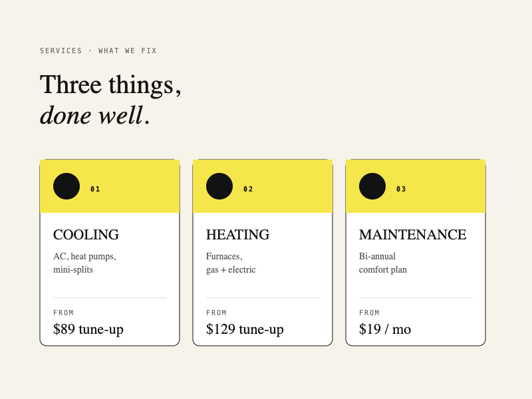
Task: Open the COOLING service title
Action: (x=86, y=235)
